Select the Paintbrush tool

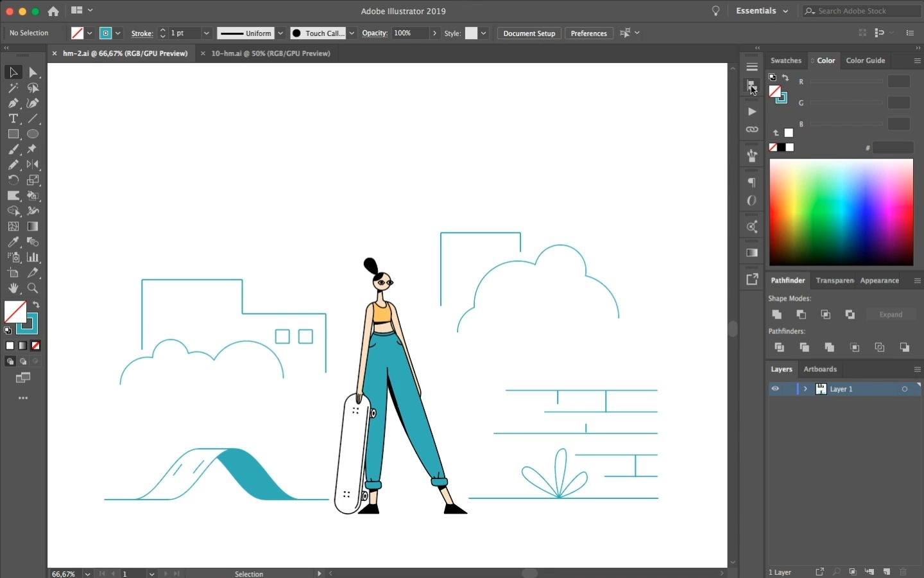(x=13, y=150)
